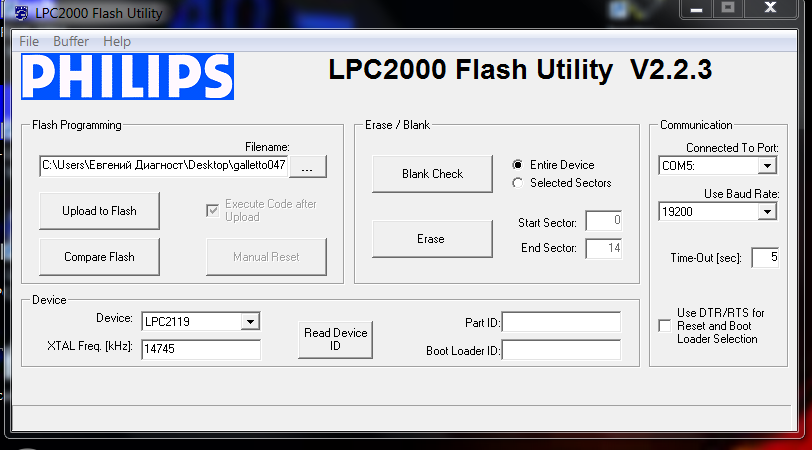Toggle Execute Code after Upload checkbox
The height and width of the screenshot is (450, 812).
coord(212,211)
